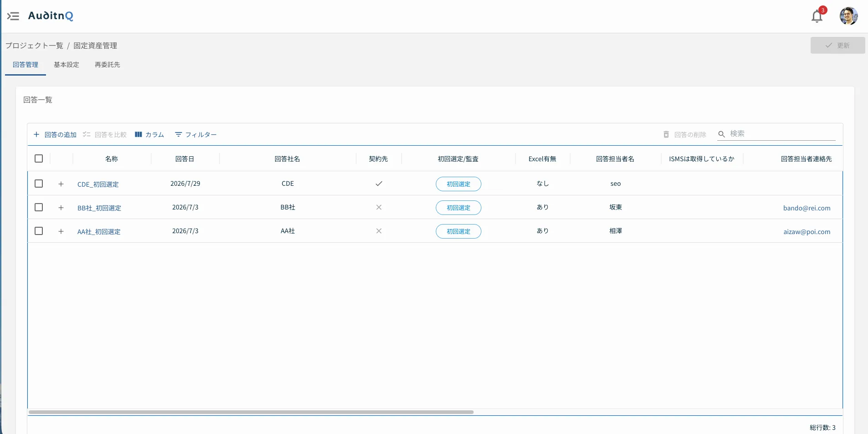Click the 総行数: 3 row count

pyautogui.click(x=822, y=428)
